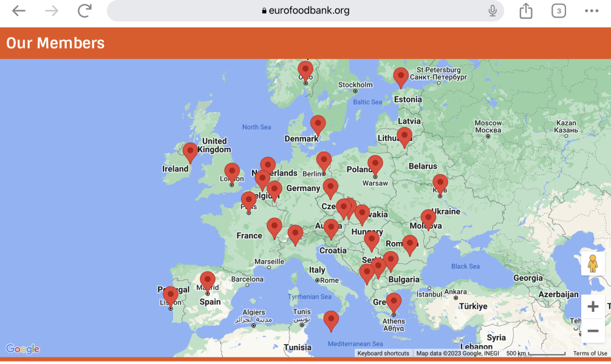This screenshot has width=611, height=364.
Task: Select the map pin over Romania
Action: click(409, 245)
